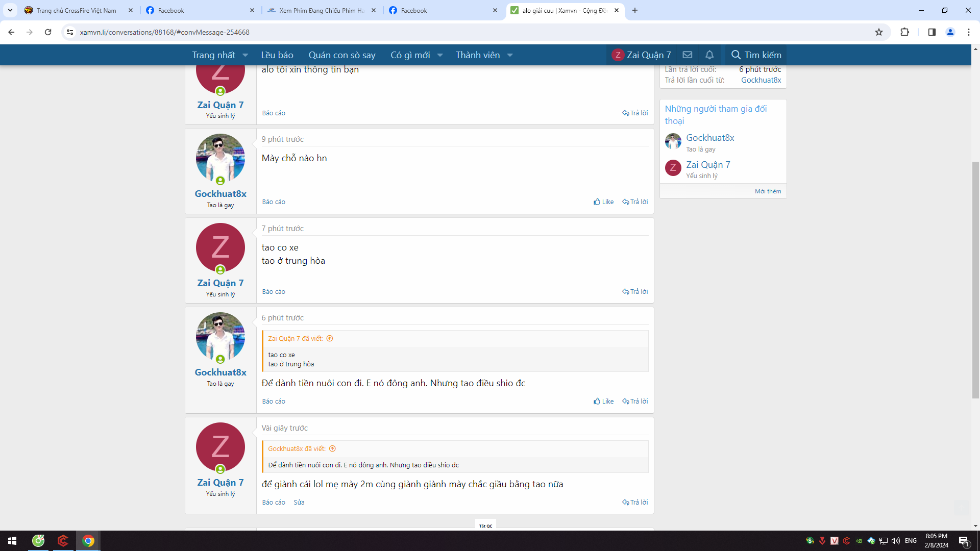Open the tab search dropdown arrow
Screen dimensions: 980x551
(10, 10)
